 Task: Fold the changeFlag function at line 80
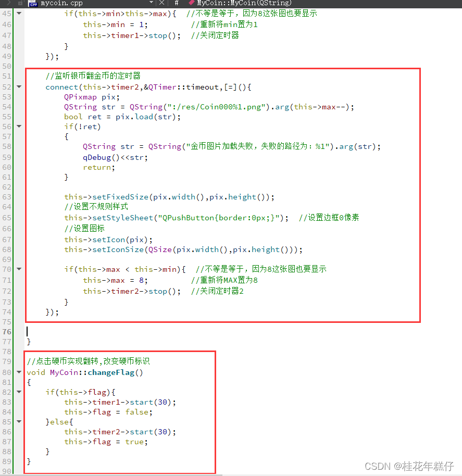(19, 372)
